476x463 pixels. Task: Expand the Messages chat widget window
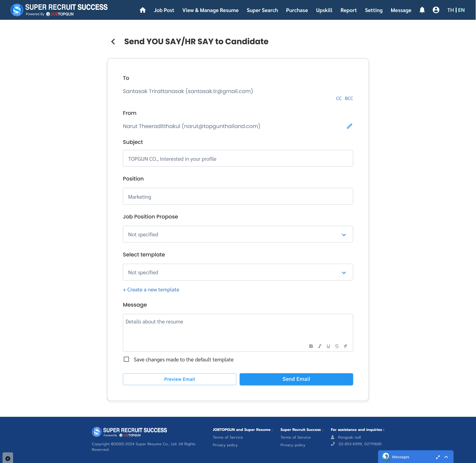click(438, 457)
